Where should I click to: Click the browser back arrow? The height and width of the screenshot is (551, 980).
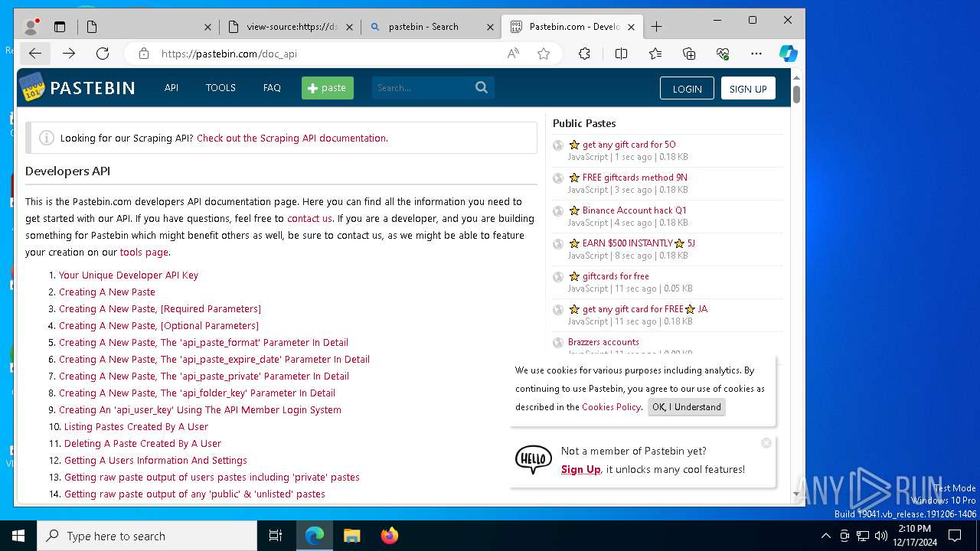click(35, 54)
